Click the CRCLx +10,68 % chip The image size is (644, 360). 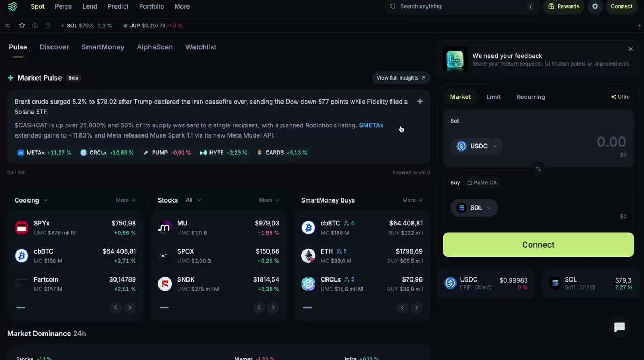(x=107, y=153)
